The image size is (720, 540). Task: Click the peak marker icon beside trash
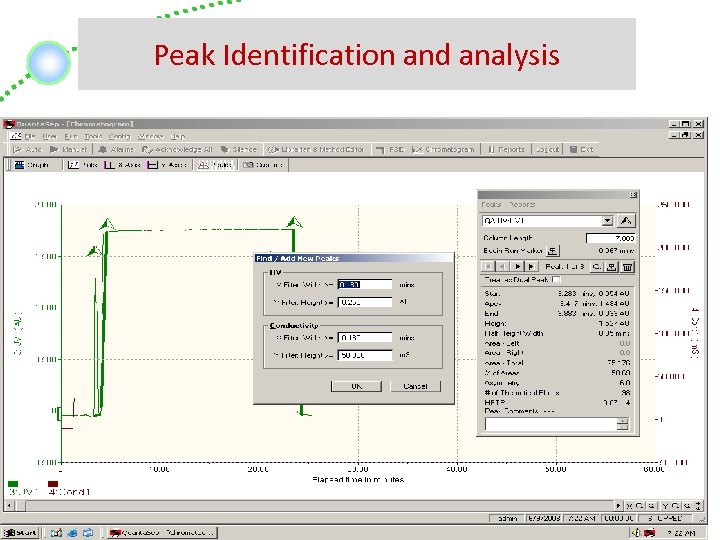611,266
